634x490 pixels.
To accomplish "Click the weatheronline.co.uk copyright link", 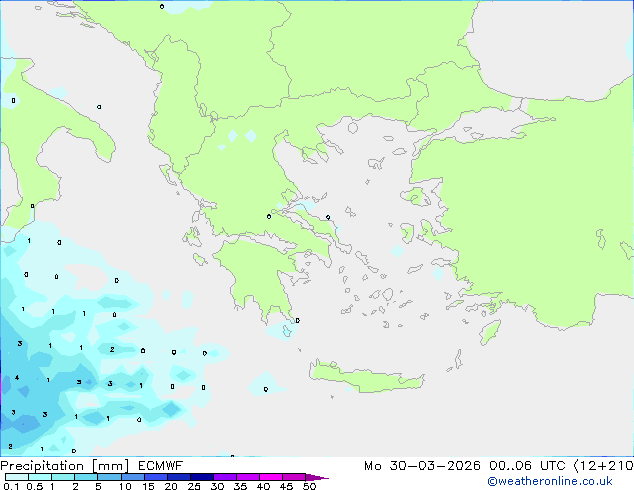I will (x=550, y=481).
